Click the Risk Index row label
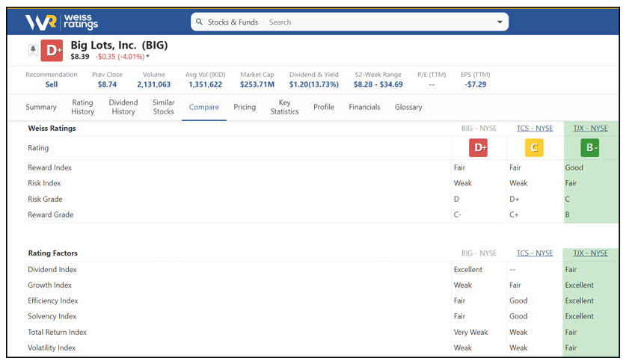The width and height of the screenshot is (626, 364). (x=44, y=183)
